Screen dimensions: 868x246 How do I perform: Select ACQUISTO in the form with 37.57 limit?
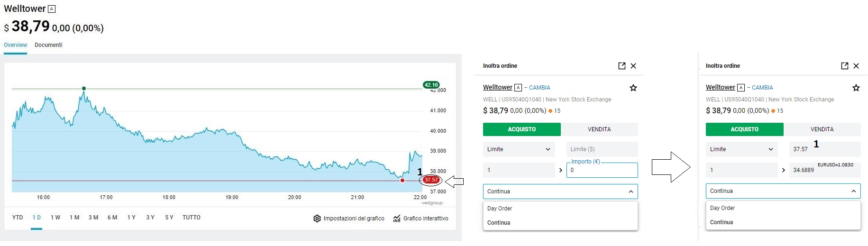pos(744,129)
